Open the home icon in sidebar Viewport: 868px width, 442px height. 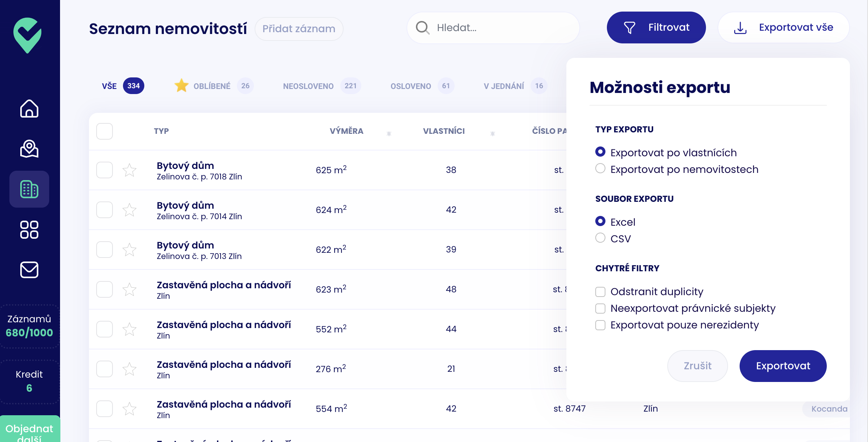point(29,109)
